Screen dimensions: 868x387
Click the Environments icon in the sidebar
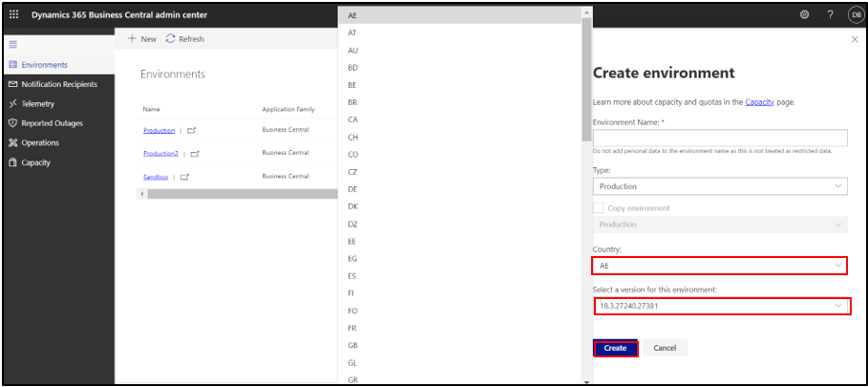(x=13, y=65)
